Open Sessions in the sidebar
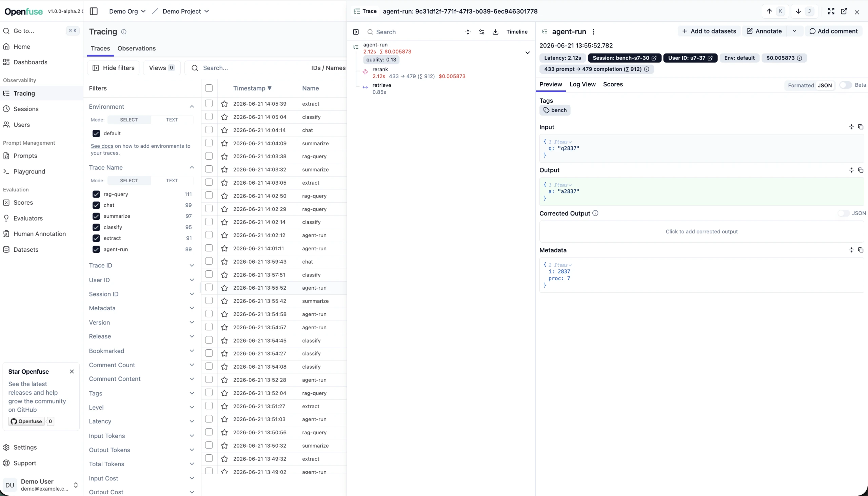The width and height of the screenshot is (868, 496). pyautogui.click(x=26, y=109)
